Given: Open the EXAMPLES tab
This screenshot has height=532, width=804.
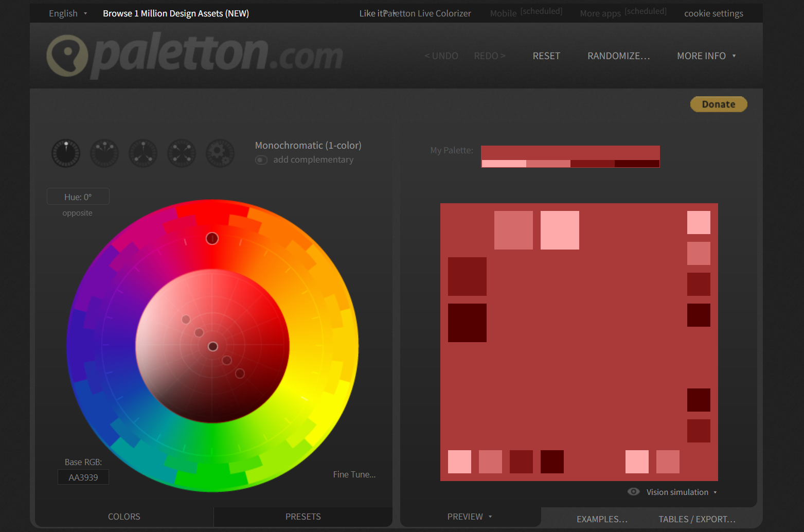Looking at the screenshot, I should click(x=602, y=519).
